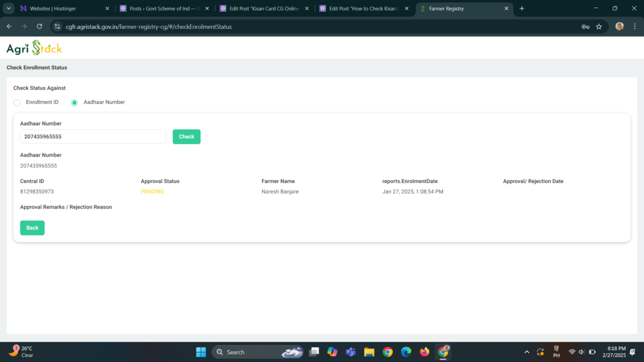Click the battery tray icon

[592, 352]
